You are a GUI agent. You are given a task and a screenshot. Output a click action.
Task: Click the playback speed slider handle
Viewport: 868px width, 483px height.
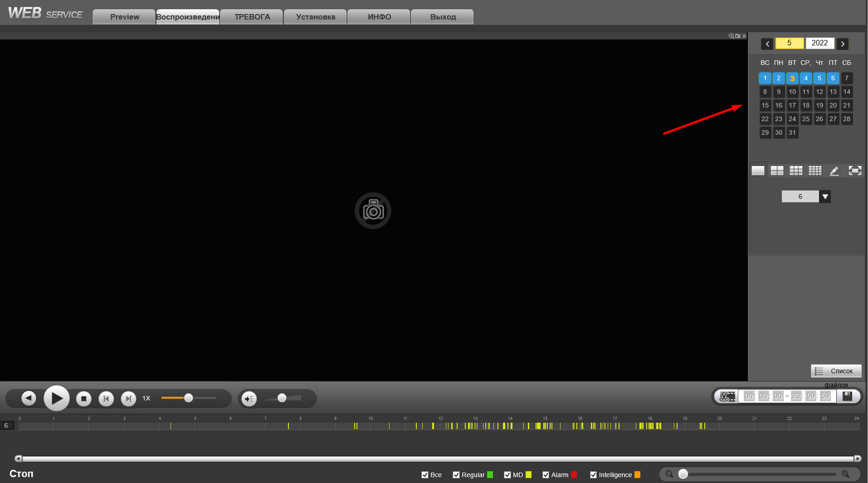pos(189,398)
